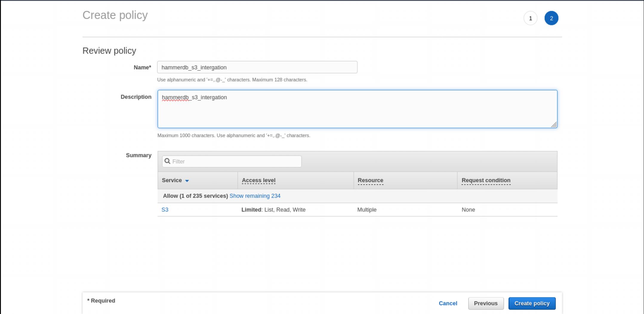Click the magnifier icon in Filter box
Image resolution: width=644 pixels, height=314 pixels.
(167, 161)
